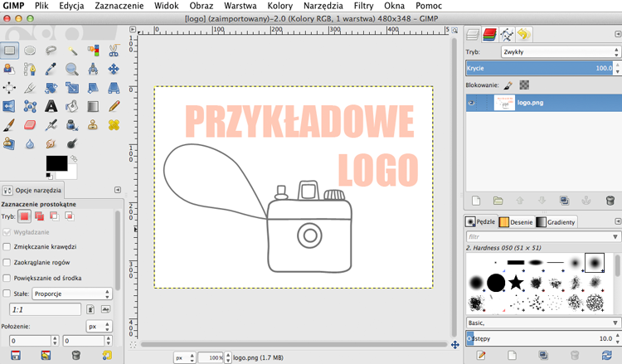The height and width of the screenshot is (364, 622).
Task: Select the Measure compass tool
Action: [x=93, y=70]
